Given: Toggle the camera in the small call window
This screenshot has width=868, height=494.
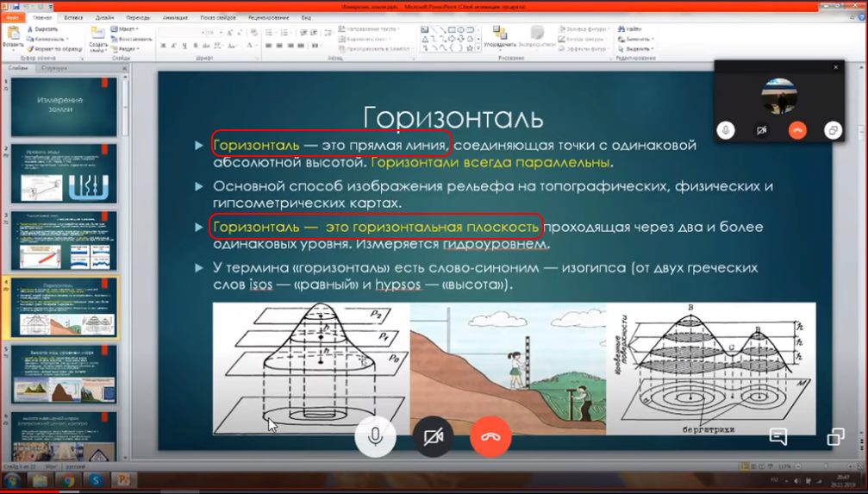Looking at the screenshot, I should (761, 129).
